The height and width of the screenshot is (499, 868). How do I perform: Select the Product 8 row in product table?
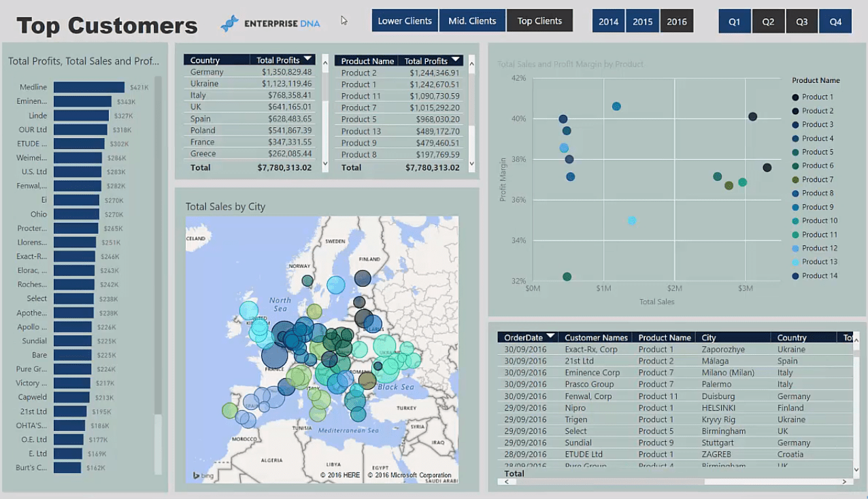399,154
